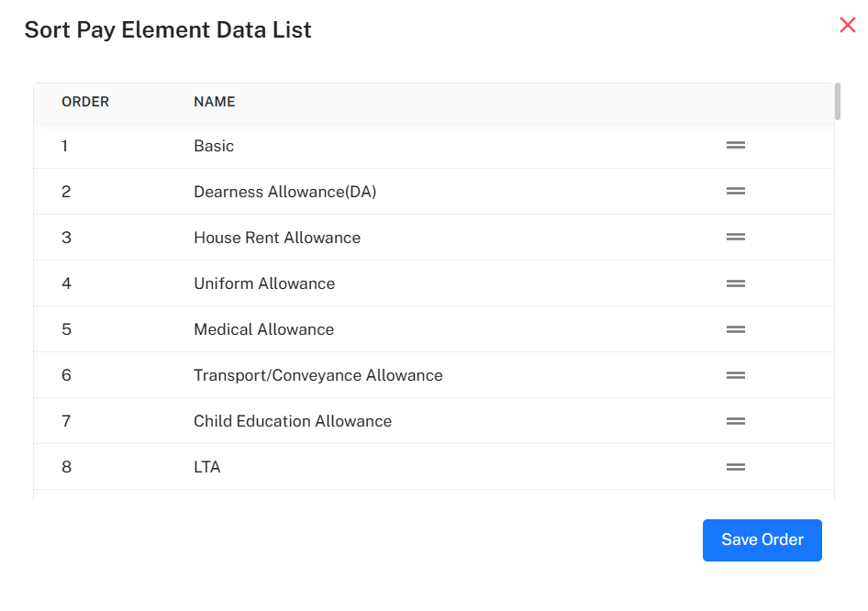Click the Uniform Allowance name

264,283
